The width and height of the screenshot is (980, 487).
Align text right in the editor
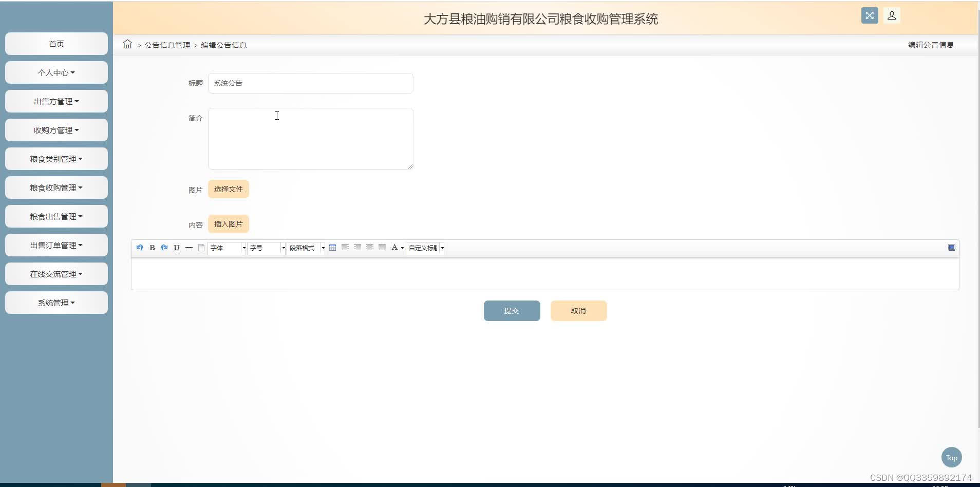tap(357, 248)
